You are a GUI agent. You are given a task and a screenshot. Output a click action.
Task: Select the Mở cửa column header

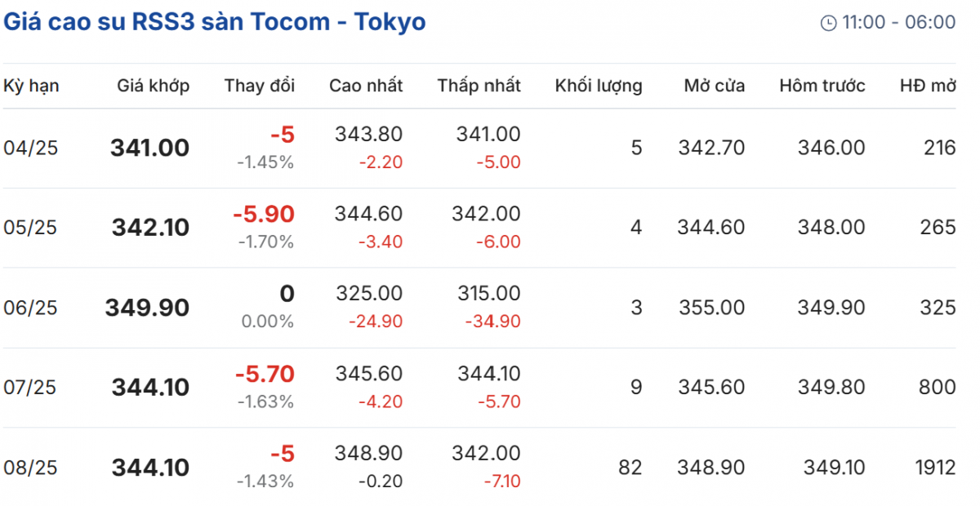[715, 86]
